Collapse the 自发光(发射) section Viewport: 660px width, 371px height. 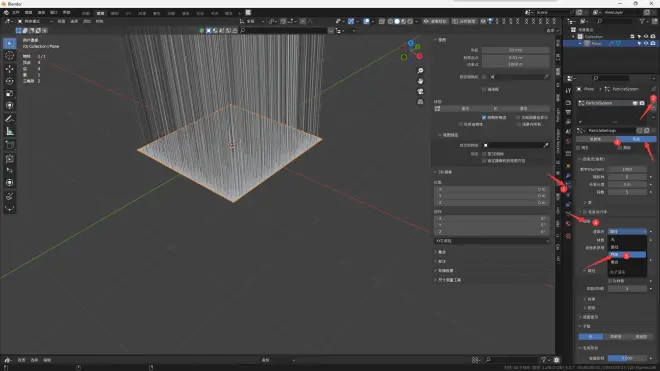pos(592,159)
